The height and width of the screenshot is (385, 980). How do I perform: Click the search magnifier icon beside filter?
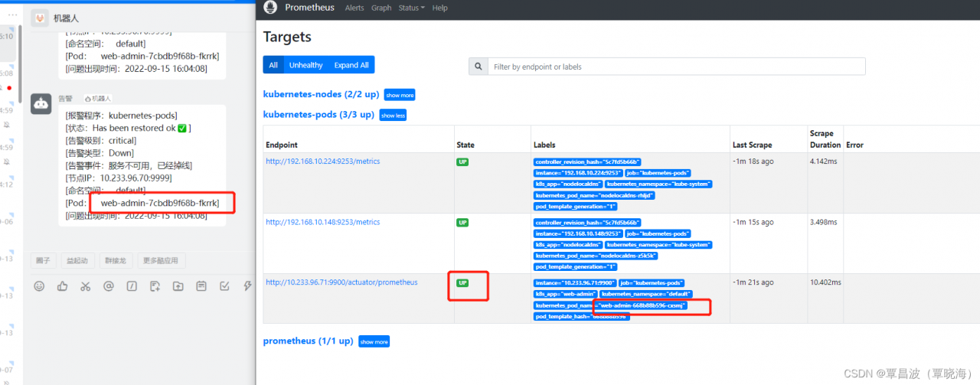pos(479,67)
